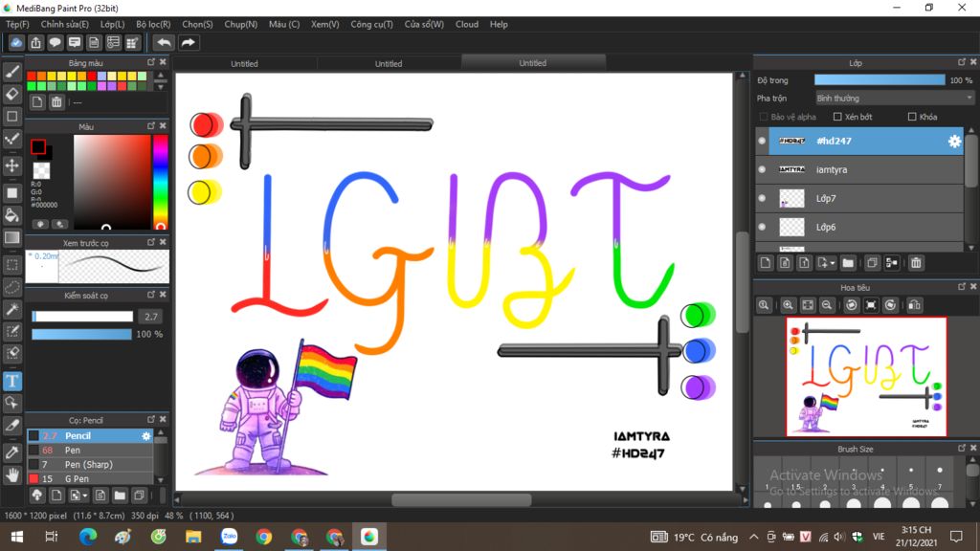
Task: Open the add-layer dropdown arrow in layer panel
Action: [833, 263]
